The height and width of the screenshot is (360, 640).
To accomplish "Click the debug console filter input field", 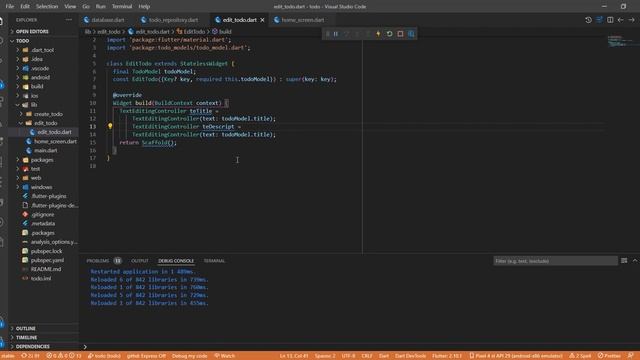I will pyautogui.click(x=555, y=261).
